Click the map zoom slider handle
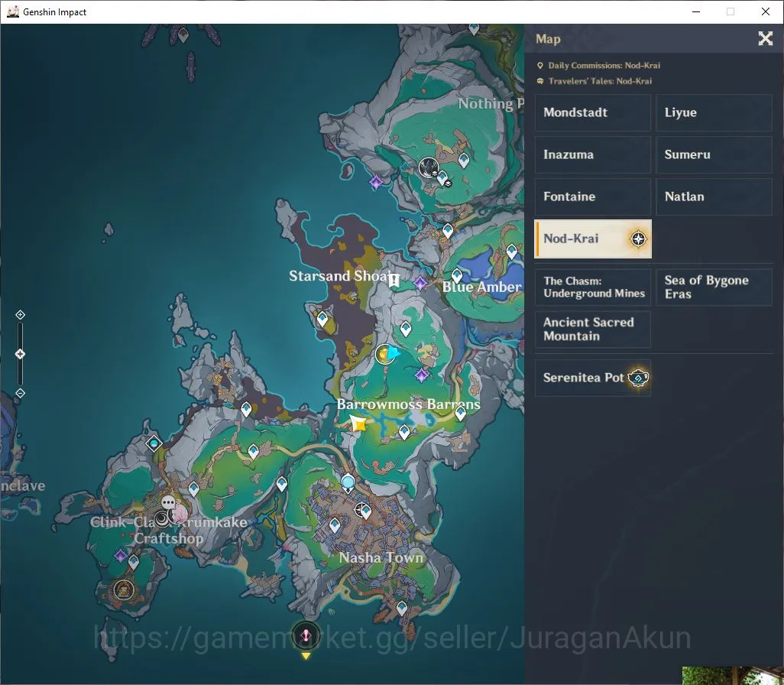Viewport: 784px width, 685px height. point(20,354)
